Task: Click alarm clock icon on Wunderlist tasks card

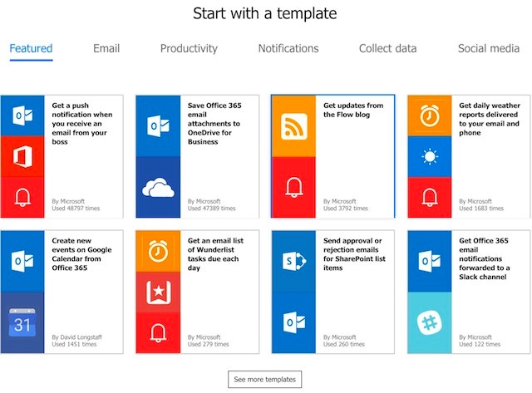Action: (x=158, y=251)
